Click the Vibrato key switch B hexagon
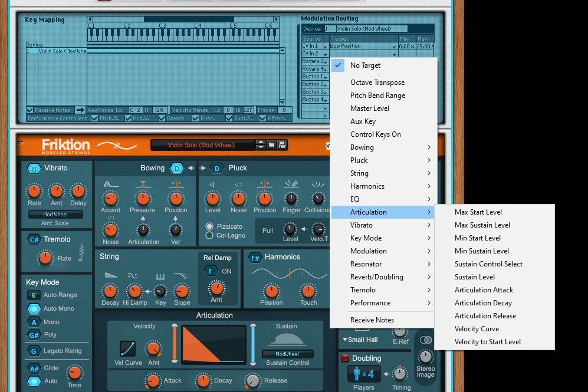 pos(34,168)
